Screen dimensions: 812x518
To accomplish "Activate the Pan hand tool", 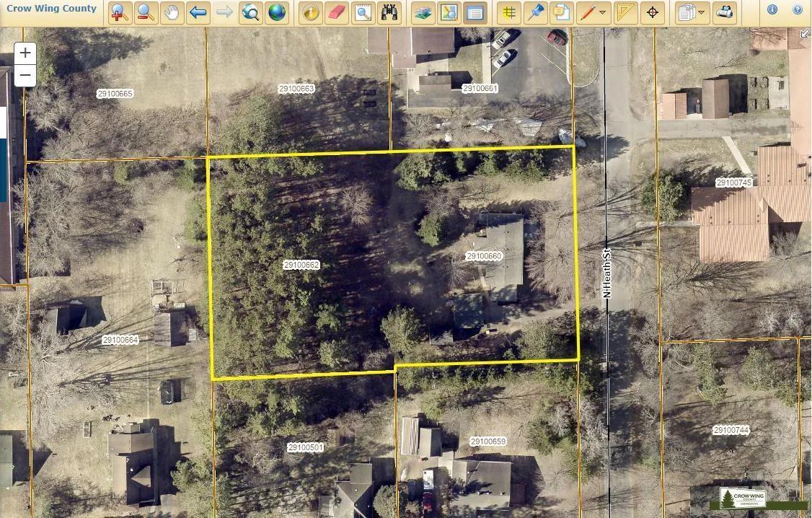I will [172, 12].
